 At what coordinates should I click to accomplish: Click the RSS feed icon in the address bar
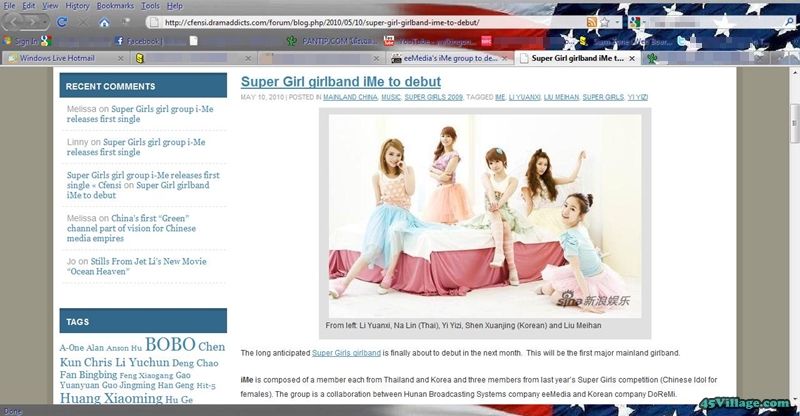pyautogui.click(x=591, y=22)
